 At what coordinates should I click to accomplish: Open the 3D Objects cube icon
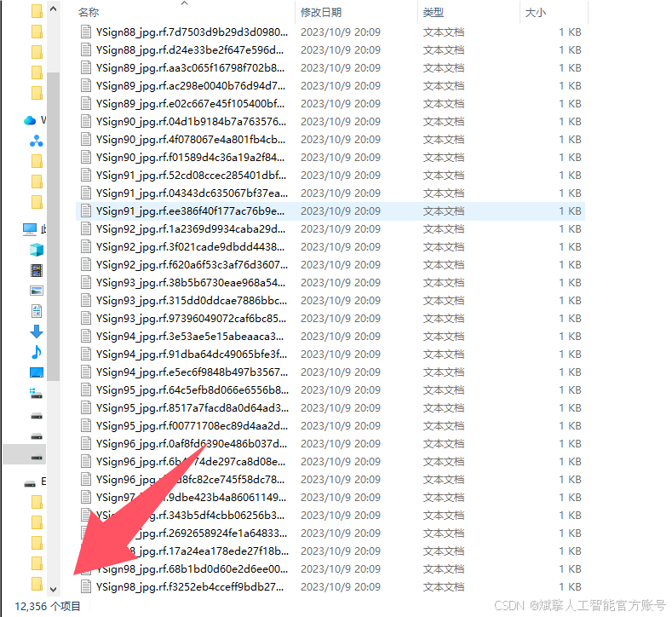[37, 250]
